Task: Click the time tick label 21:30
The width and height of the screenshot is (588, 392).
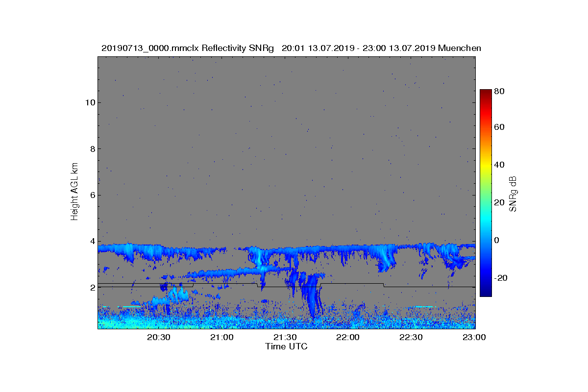Action: [285, 337]
